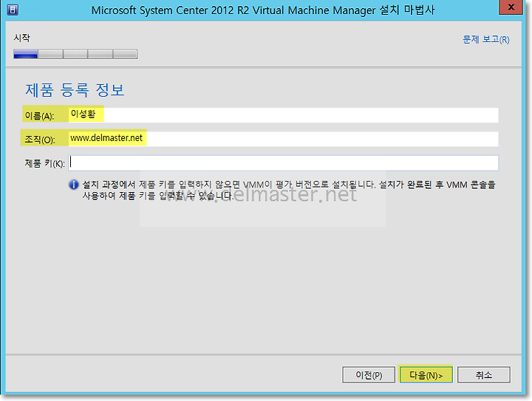Screen dimensions: 532x401
Task: Click the 이름(A) name input field
Action: [283, 115]
